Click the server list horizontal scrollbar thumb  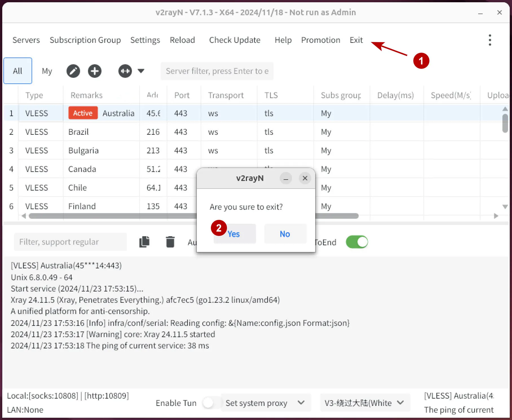coord(194,216)
